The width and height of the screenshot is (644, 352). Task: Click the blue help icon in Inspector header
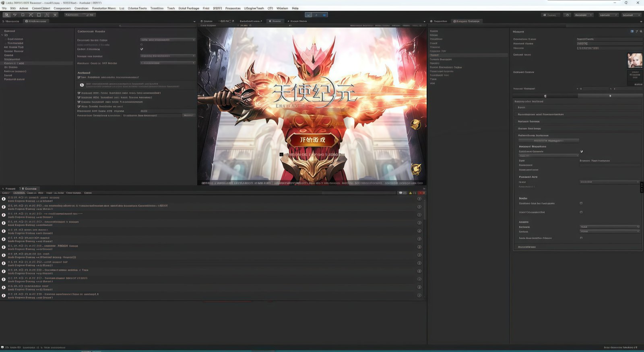tap(632, 31)
